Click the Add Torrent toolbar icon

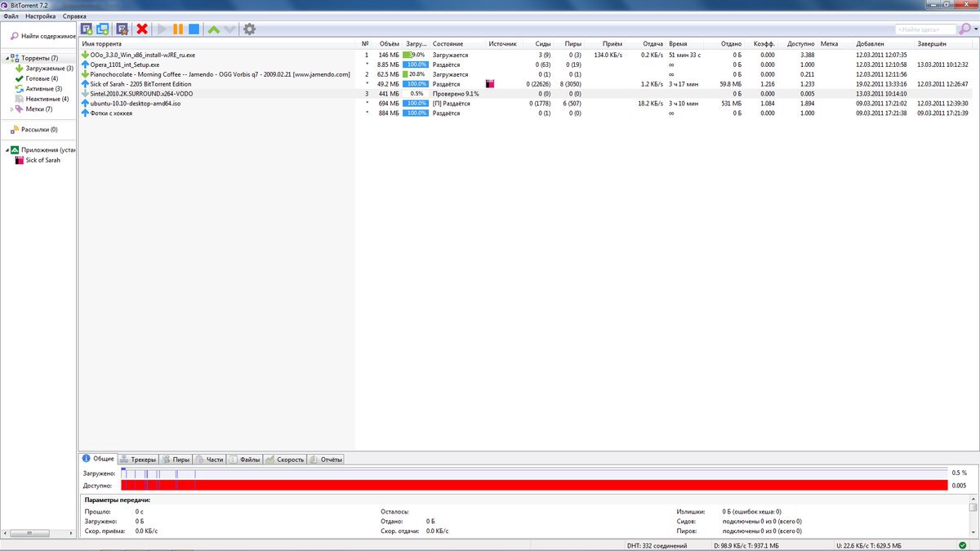[x=87, y=29]
